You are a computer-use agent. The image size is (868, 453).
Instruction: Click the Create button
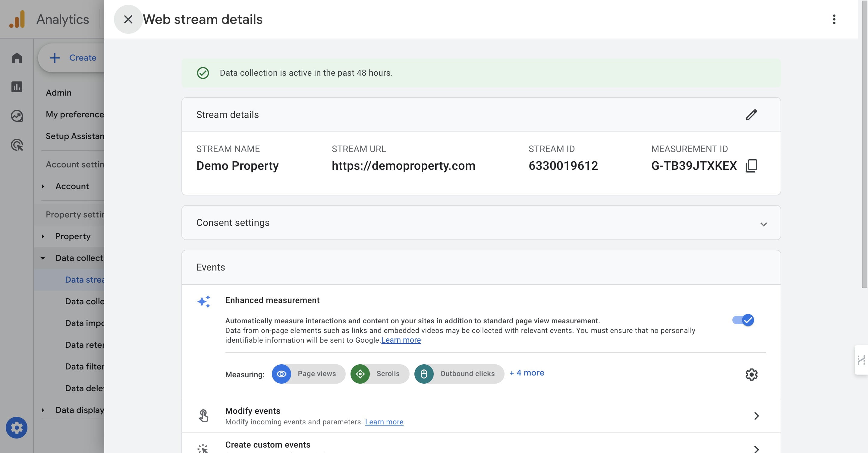73,58
